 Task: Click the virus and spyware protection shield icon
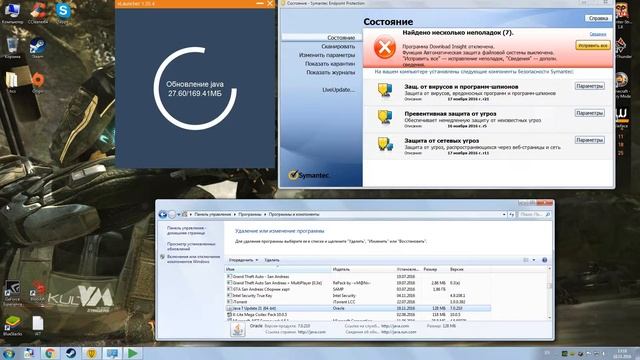pyautogui.click(x=385, y=90)
